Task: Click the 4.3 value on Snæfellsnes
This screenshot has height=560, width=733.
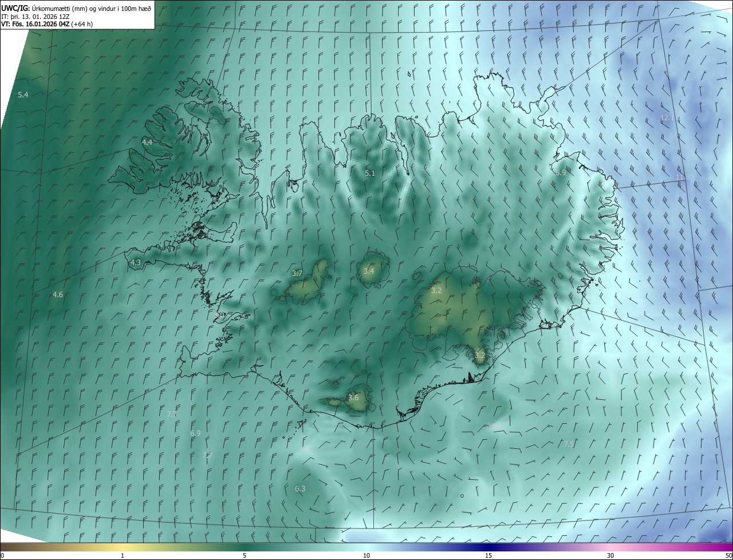Action: point(136,262)
